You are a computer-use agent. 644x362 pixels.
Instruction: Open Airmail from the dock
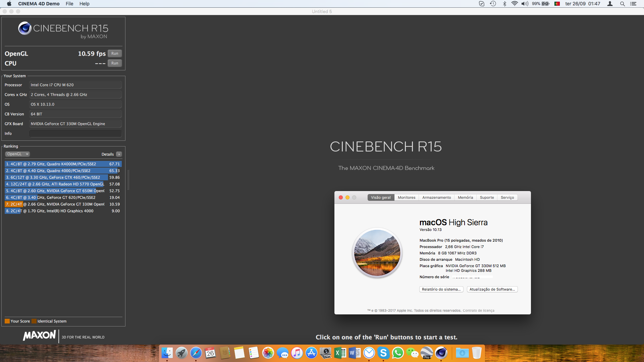point(369,353)
